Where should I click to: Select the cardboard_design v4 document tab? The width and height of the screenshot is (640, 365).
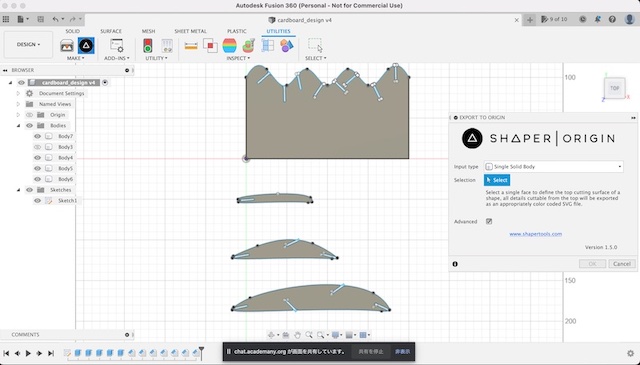[300, 20]
